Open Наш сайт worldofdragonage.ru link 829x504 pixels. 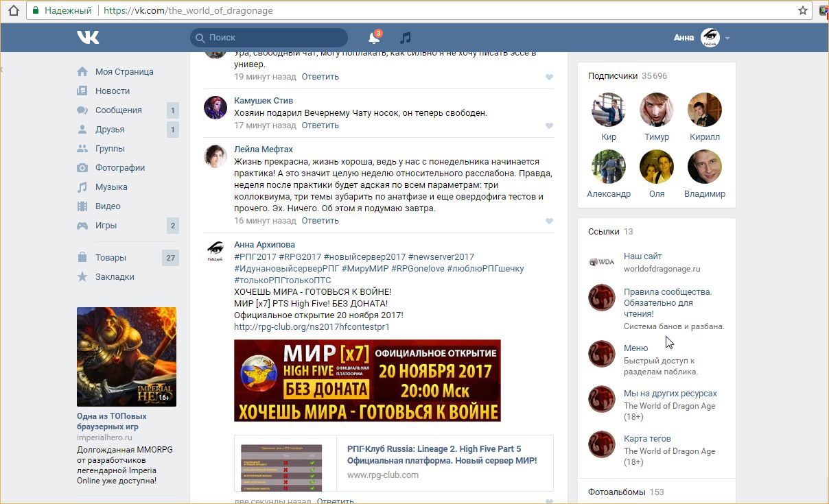point(642,256)
